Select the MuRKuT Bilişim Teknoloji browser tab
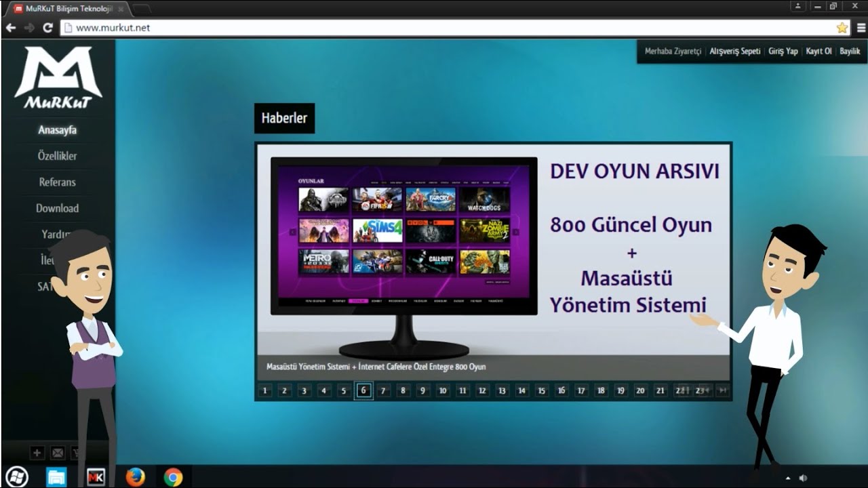The image size is (868, 488). pos(68,9)
